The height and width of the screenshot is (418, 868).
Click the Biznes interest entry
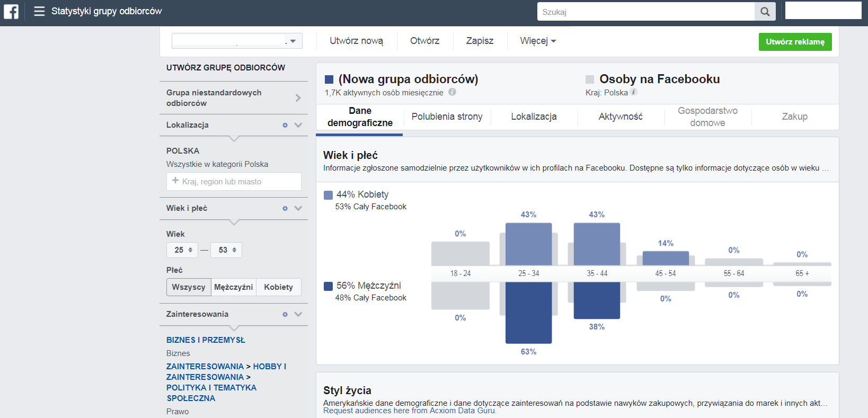click(178, 353)
